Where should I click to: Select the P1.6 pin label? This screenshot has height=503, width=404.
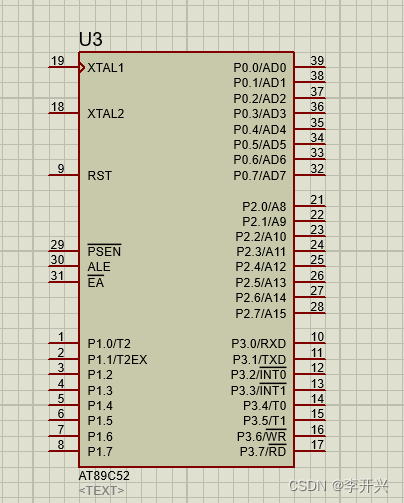point(100,436)
